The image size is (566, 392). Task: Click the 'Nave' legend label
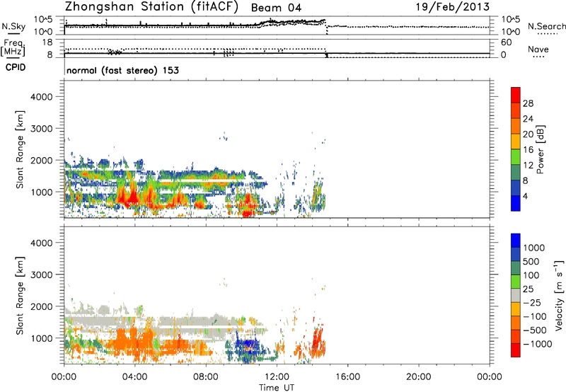538,49
